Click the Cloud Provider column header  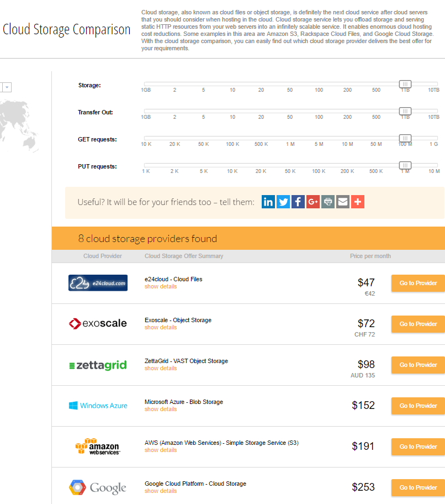[x=103, y=256]
